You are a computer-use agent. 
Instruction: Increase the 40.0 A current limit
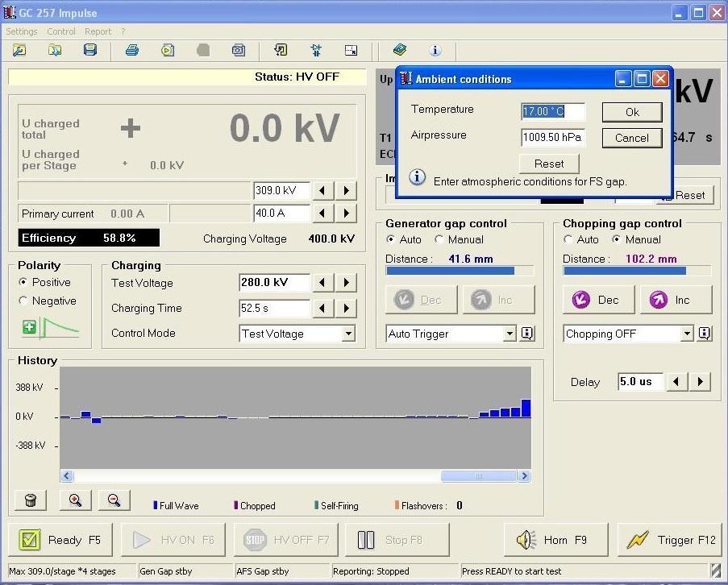pyautogui.click(x=347, y=214)
